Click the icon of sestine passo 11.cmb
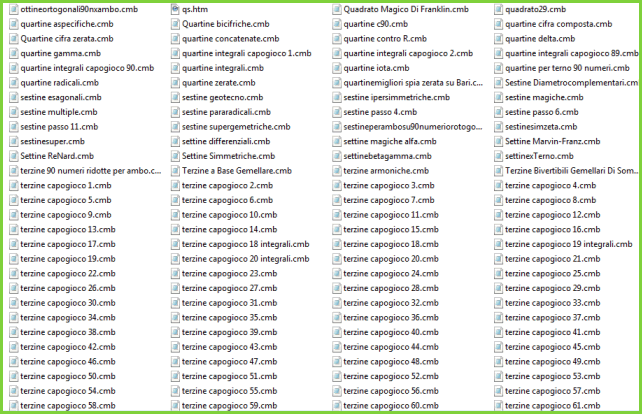The height and width of the screenshot is (414, 642). click(x=11, y=127)
